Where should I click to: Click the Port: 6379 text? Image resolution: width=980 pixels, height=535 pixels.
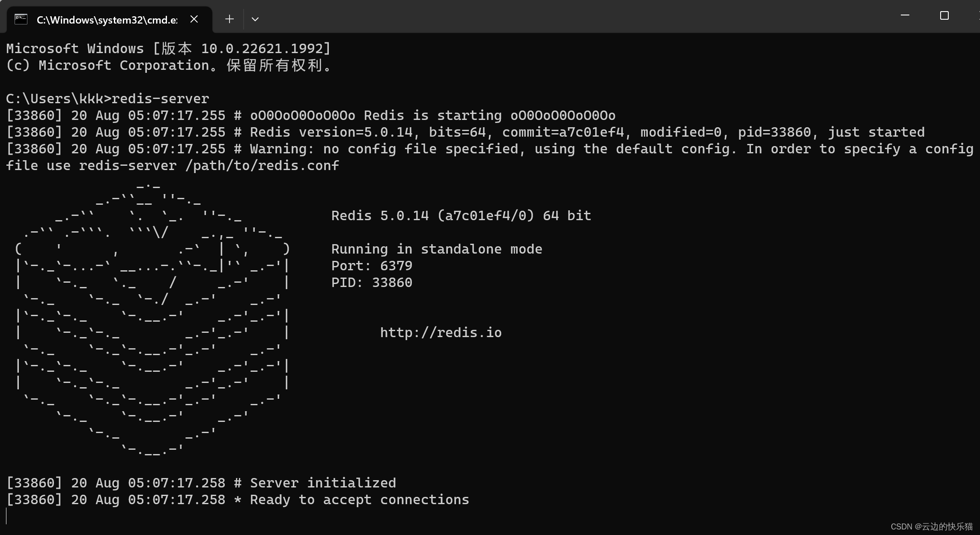371,266
